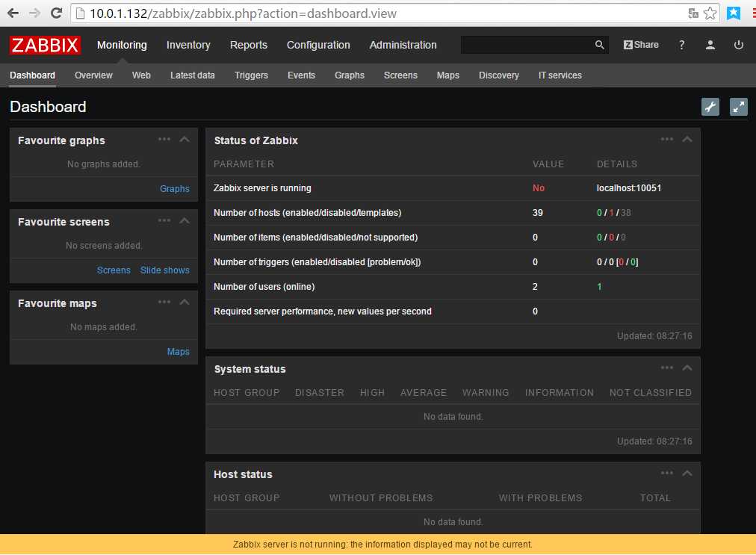Select the Dashboard submenu tab
756x555 pixels.
point(32,75)
